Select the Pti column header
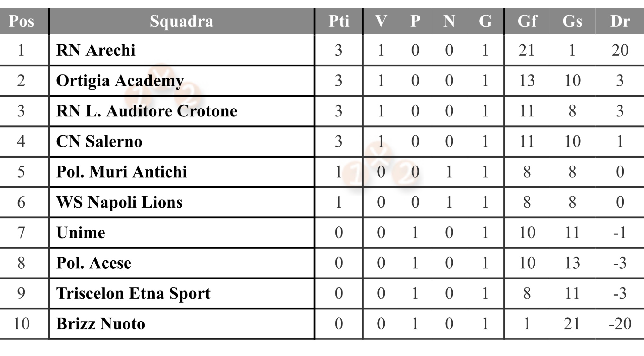 coord(339,21)
